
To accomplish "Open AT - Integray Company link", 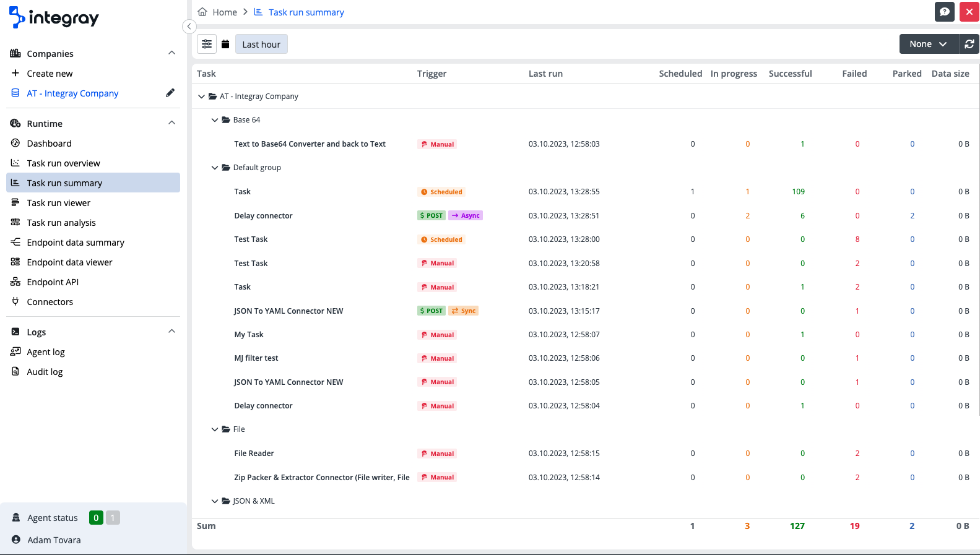I will point(72,93).
